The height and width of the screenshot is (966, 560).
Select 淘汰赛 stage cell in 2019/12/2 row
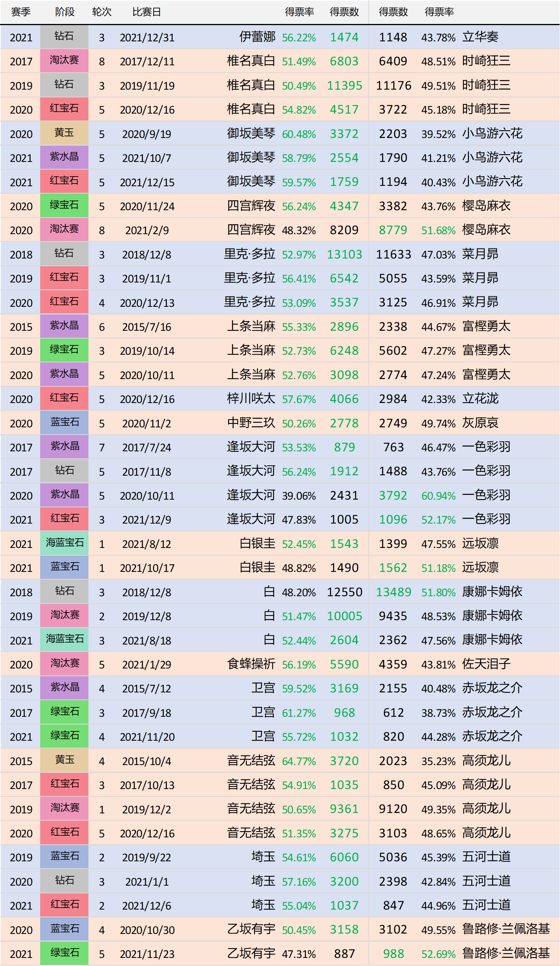[64, 808]
